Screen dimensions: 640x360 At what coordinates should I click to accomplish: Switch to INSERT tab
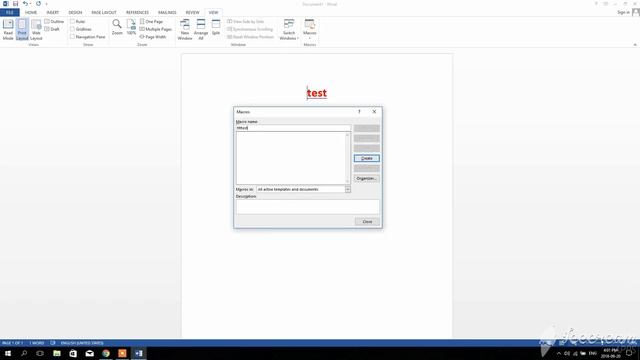tap(53, 13)
